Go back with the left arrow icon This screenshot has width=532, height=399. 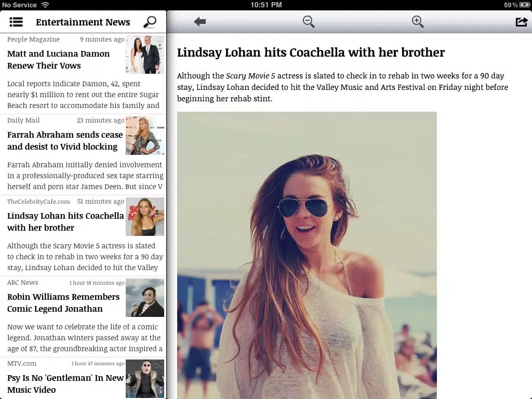tap(200, 22)
